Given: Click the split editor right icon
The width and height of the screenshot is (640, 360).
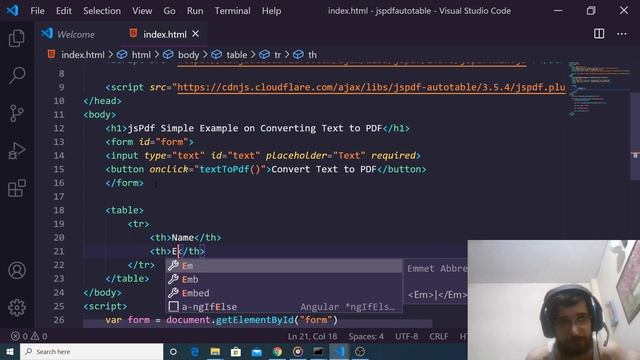Looking at the screenshot, I should [x=599, y=34].
